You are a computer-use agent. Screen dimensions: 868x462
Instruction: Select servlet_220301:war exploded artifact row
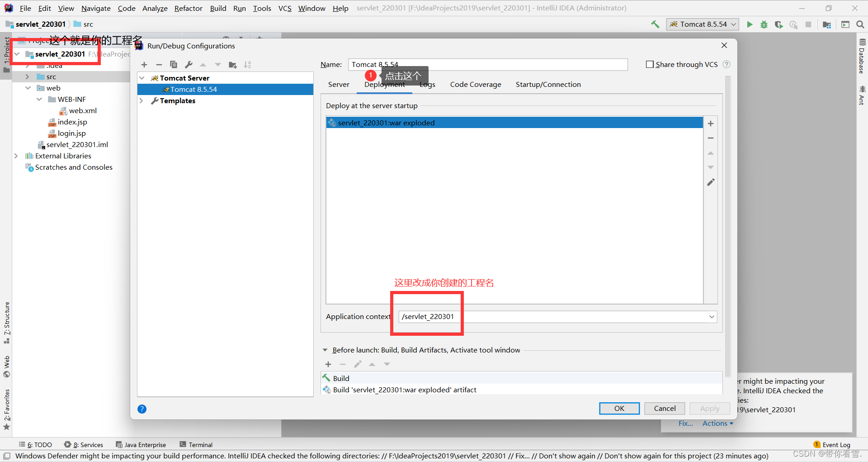click(514, 123)
